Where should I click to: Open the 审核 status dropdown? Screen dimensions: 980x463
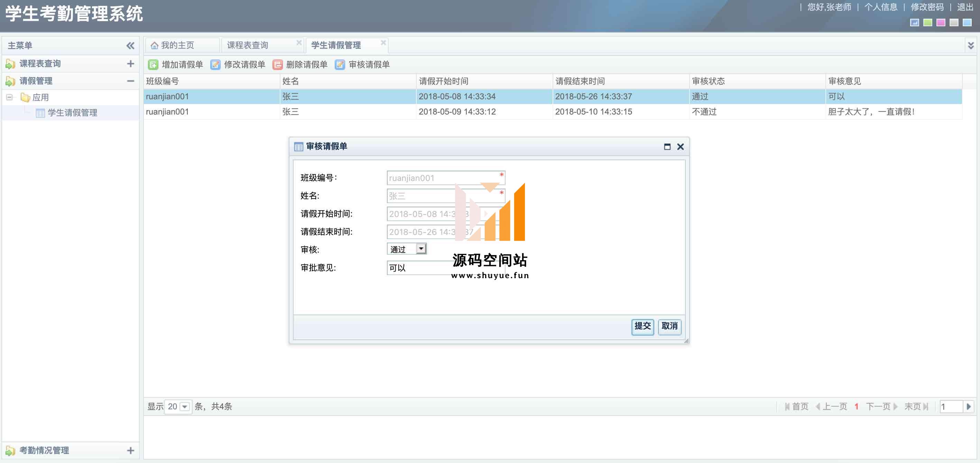pos(421,249)
